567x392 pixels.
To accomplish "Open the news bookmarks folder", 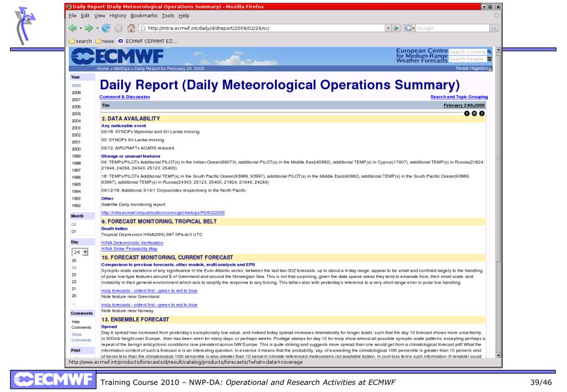I will [105, 41].
